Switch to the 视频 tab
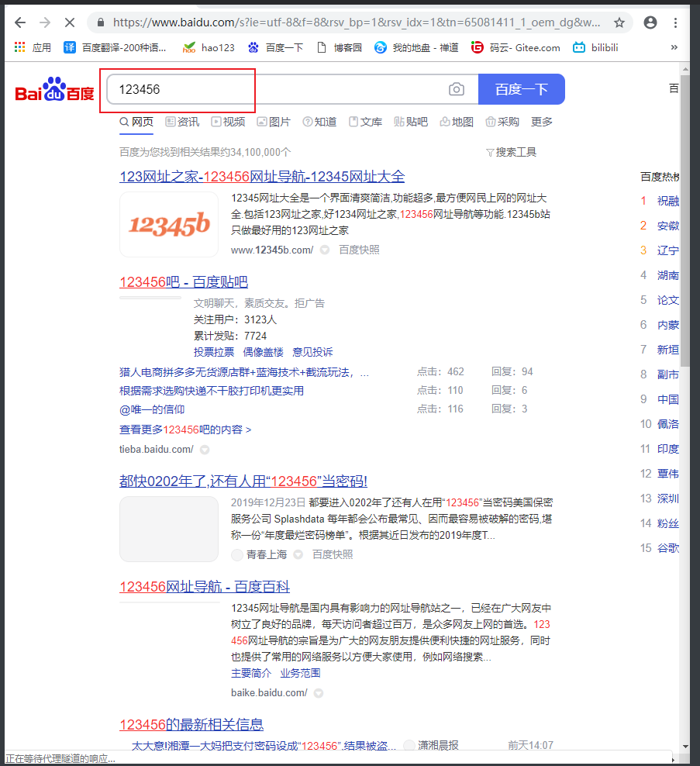The height and width of the screenshot is (766, 700). 228,122
